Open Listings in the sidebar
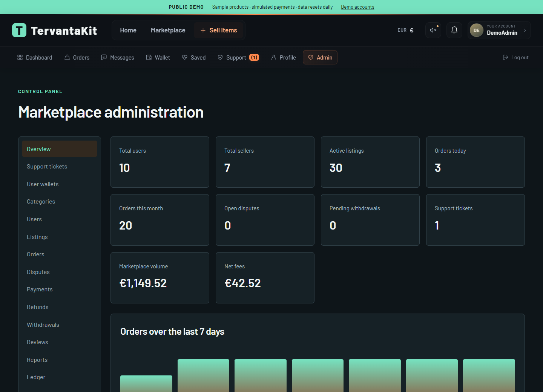 point(60,237)
